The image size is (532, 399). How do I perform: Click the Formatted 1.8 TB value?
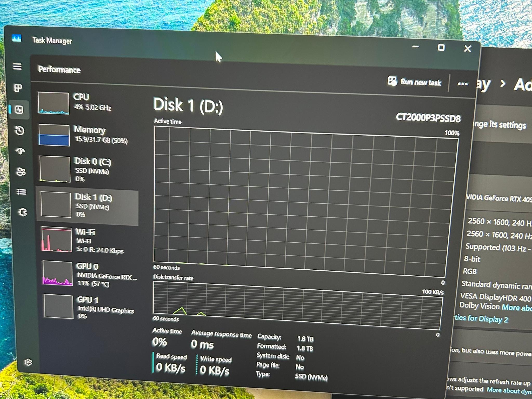coord(305,348)
